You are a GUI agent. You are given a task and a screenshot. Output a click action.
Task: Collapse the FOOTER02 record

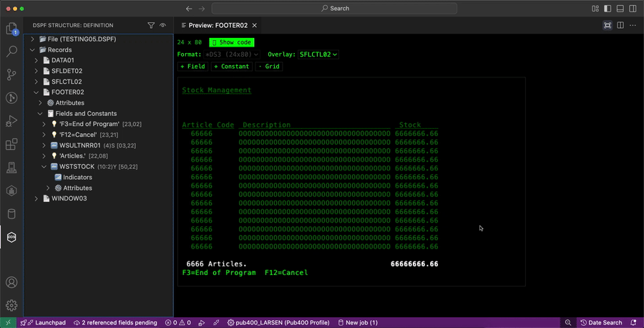pyautogui.click(x=36, y=92)
